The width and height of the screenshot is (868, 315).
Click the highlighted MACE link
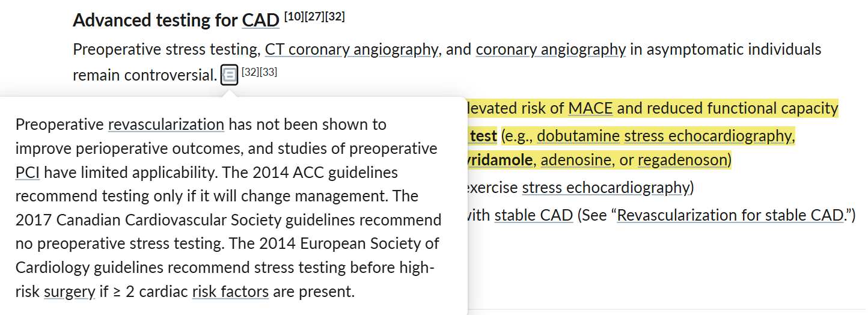pyautogui.click(x=590, y=108)
